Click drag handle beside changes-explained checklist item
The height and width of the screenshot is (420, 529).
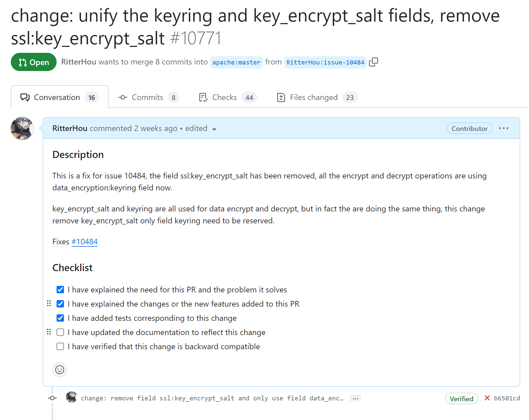[49, 303]
